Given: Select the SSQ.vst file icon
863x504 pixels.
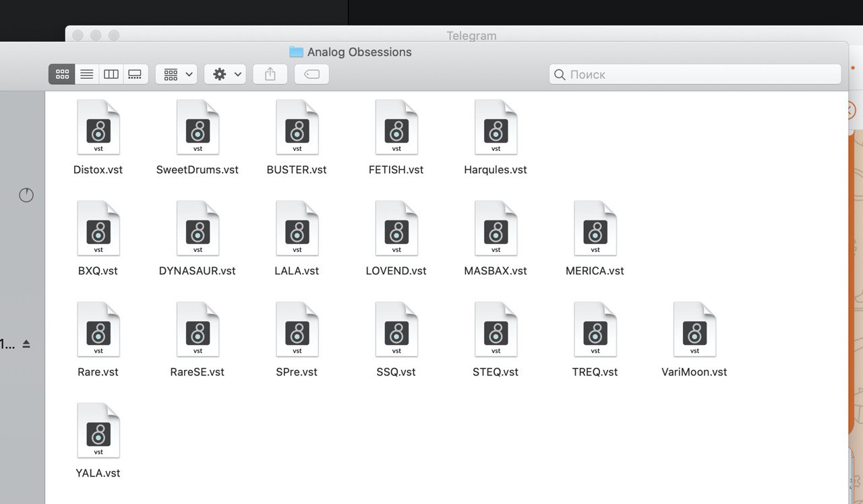Looking at the screenshot, I should point(396,329).
